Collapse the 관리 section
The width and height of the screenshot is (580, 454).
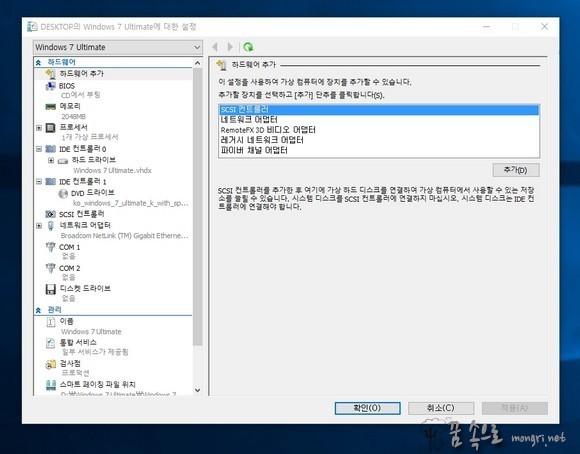[x=38, y=310]
